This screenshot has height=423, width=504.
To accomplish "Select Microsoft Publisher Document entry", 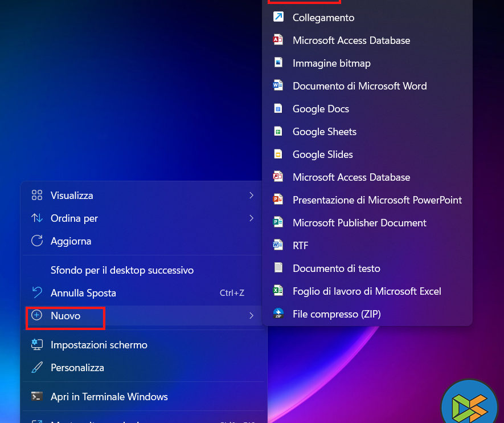I will tap(359, 222).
